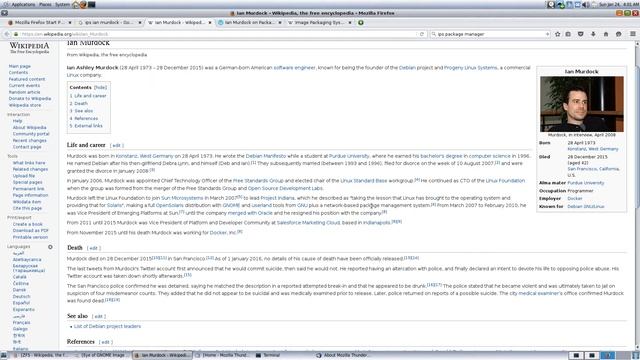Screen dimensions: 640x360
Task: Open the Places menu
Action: click(45, 4)
